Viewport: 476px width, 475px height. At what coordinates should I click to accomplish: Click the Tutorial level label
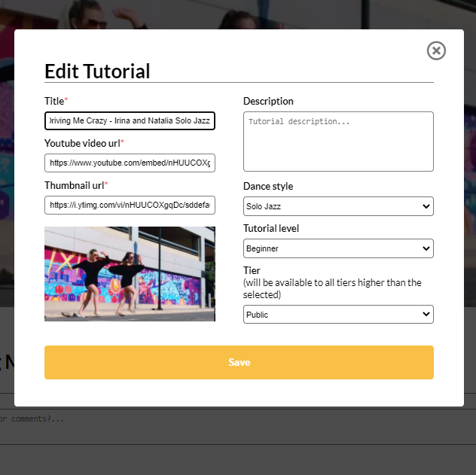pyautogui.click(x=271, y=228)
